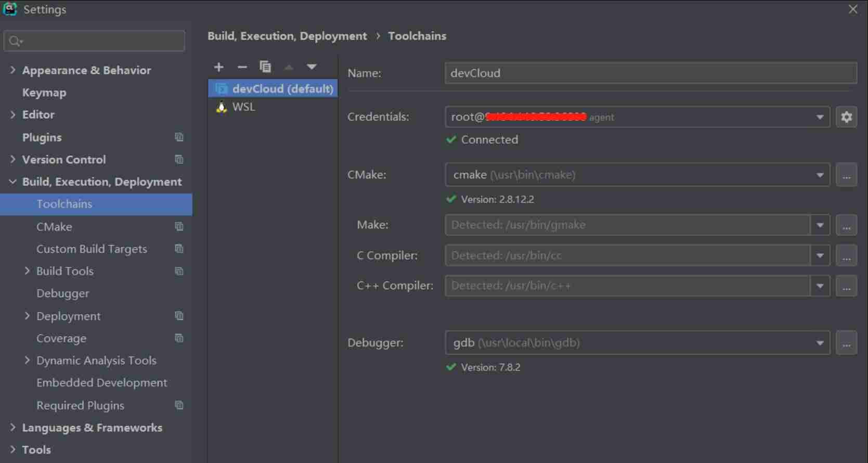Click project-level icon beside Version Control
This screenshot has width=868, height=463.
(179, 159)
